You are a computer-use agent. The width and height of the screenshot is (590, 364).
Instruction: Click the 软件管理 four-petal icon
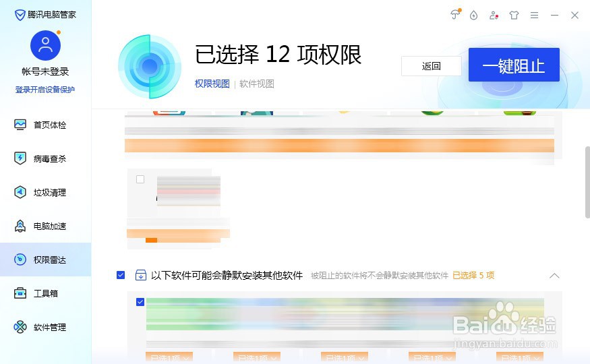[20, 327]
